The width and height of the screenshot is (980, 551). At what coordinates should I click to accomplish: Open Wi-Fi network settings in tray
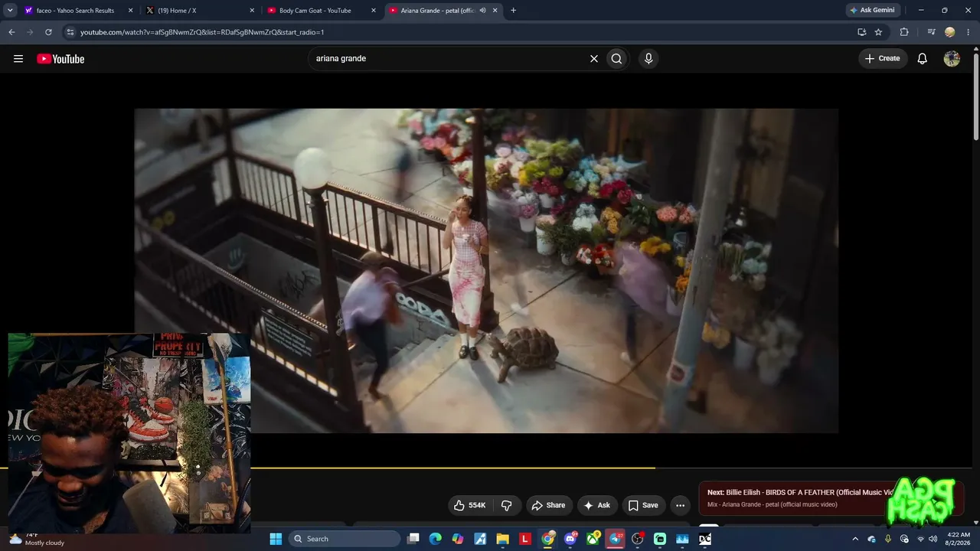tap(921, 539)
